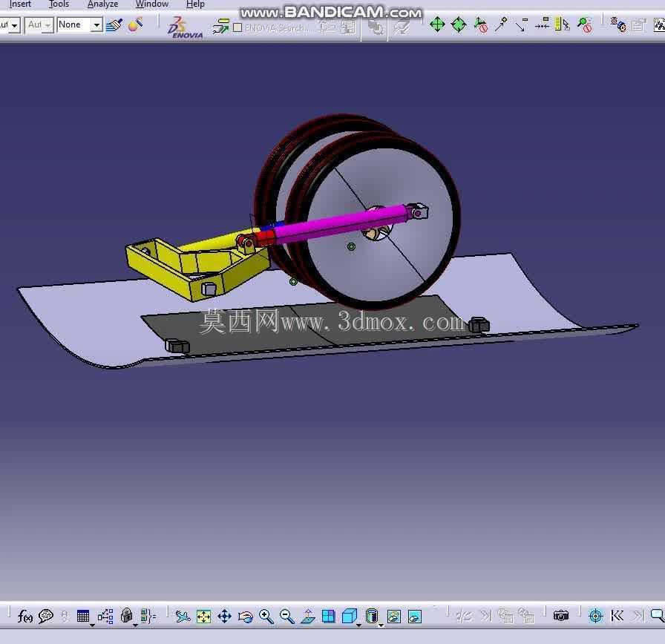
Task: Open the Design Table grid icon
Action: click(x=82, y=616)
